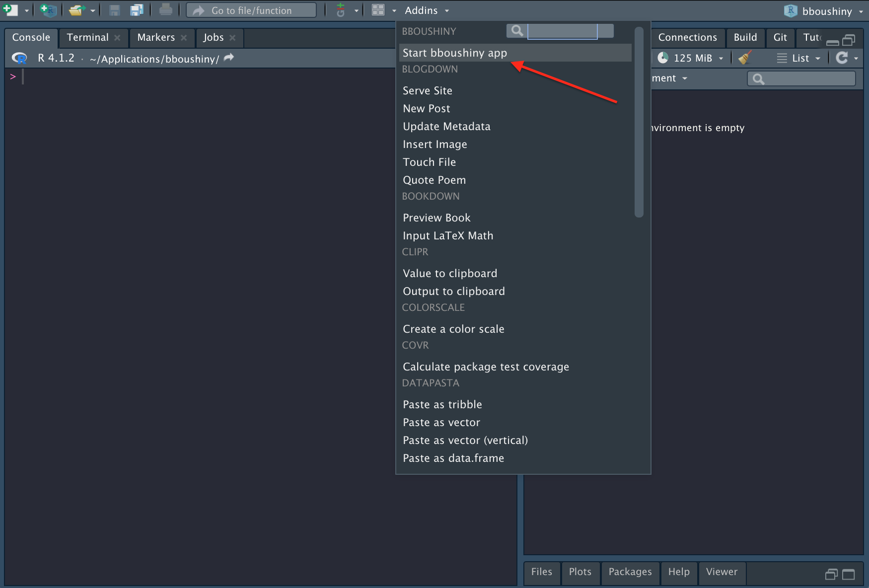Switch to the Connections tab
This screenshot has width=869, height=588.
click(x=687, y=37)
